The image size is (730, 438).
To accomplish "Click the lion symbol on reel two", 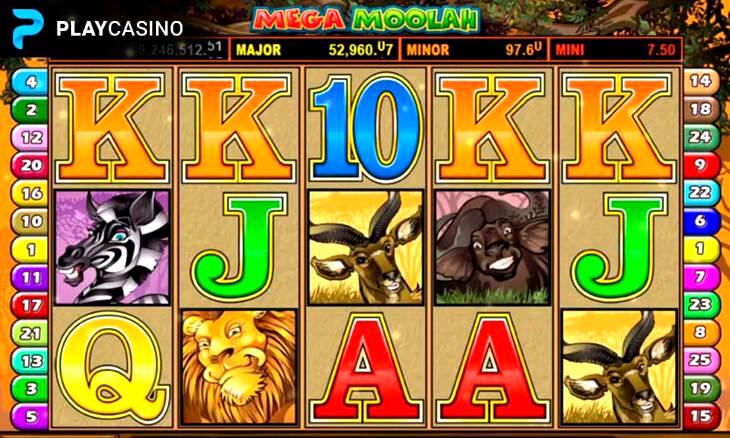I will tap(239, 367).
